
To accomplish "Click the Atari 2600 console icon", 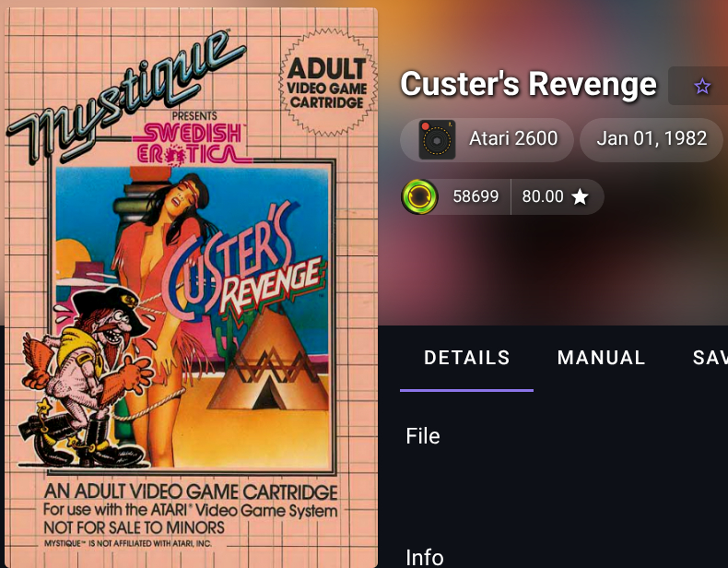I will 437,140.
